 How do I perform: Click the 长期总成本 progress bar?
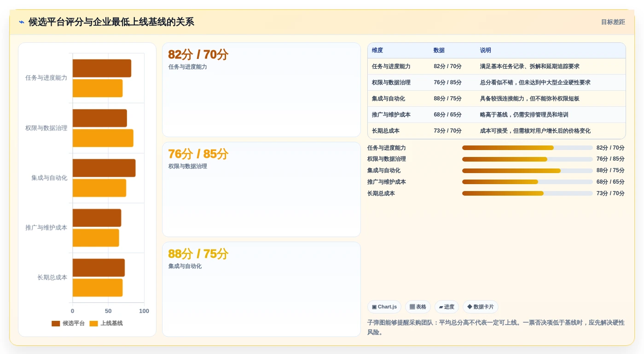[x=527, y=193]
